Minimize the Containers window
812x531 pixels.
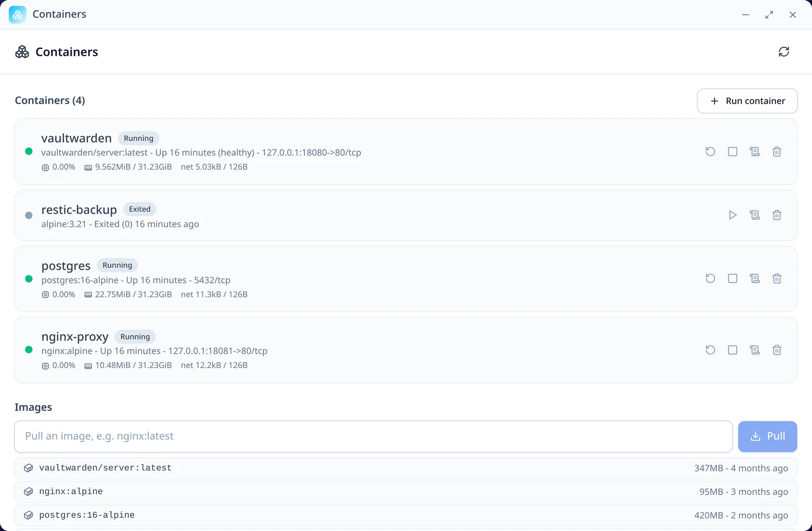745,15
